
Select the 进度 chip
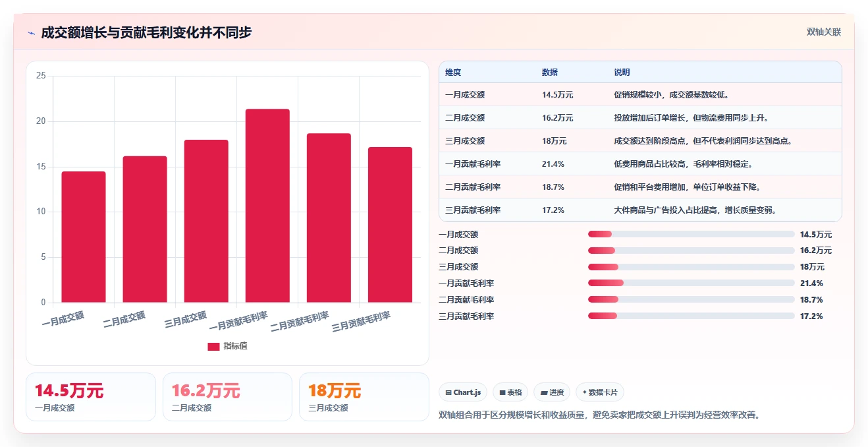(x=552, y=392)
